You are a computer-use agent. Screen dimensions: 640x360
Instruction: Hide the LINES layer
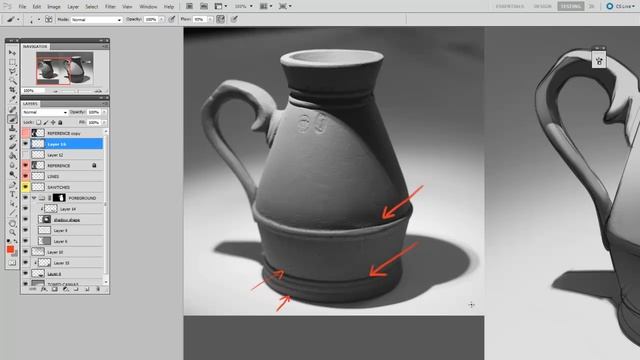point(26,176)
